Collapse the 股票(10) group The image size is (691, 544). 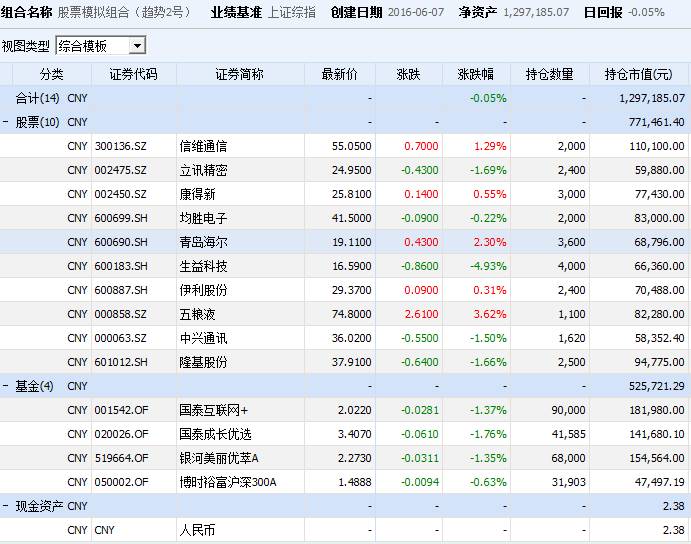click(x=5, y=122)
